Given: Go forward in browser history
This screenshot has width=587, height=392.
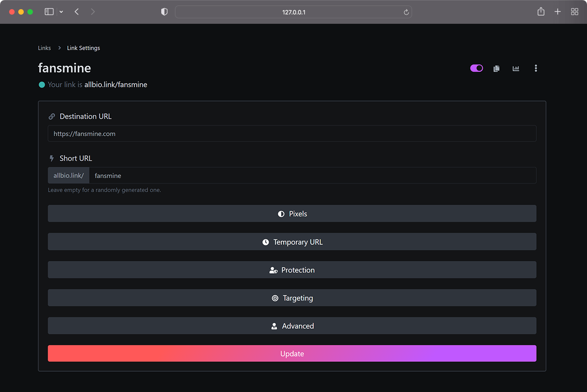Looking at the screenshot, I should (x=93, y=12).
